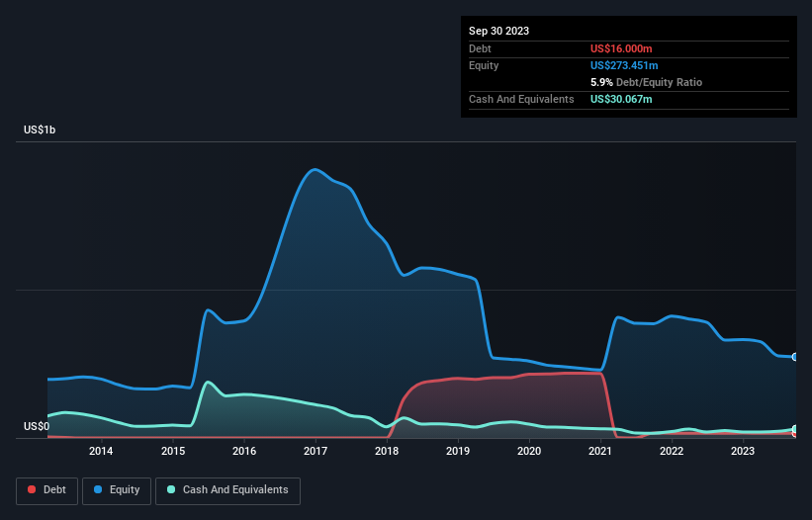
Task: Toggle the Debt legend button
Action: [47, 490]
